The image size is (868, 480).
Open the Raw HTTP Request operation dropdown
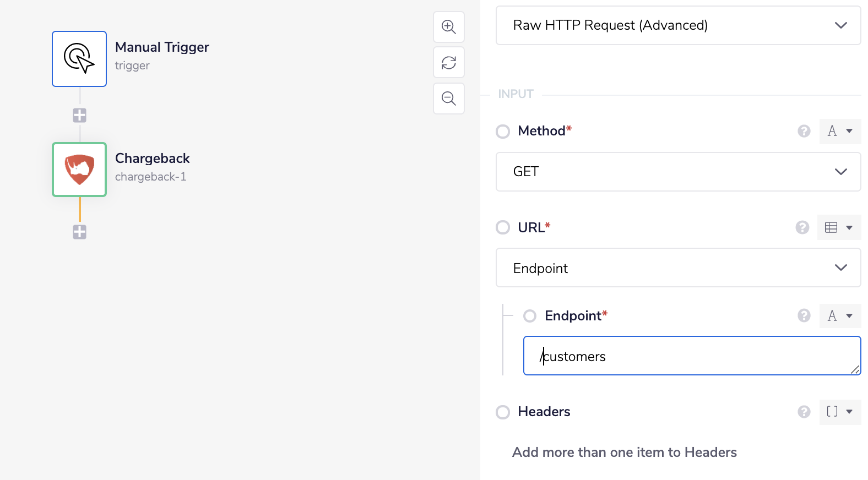pos(678,25)
